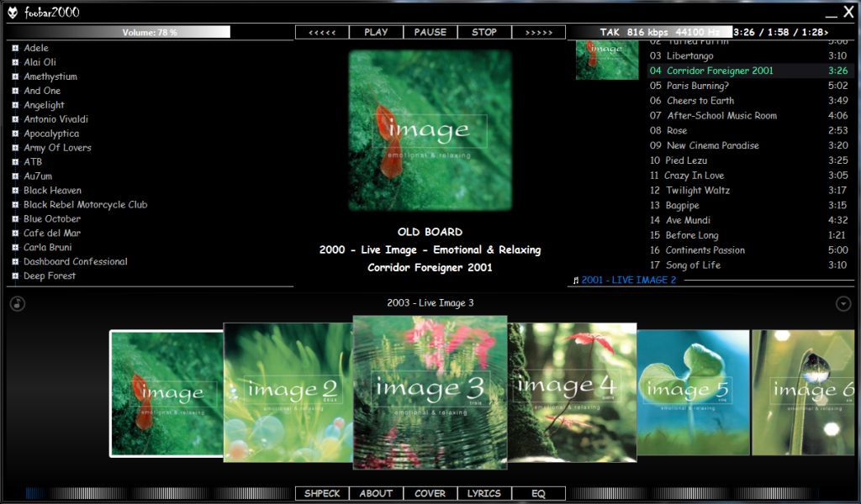
Task: Select track 06 Cheers to Earth
Action: (x=749, y=101)
